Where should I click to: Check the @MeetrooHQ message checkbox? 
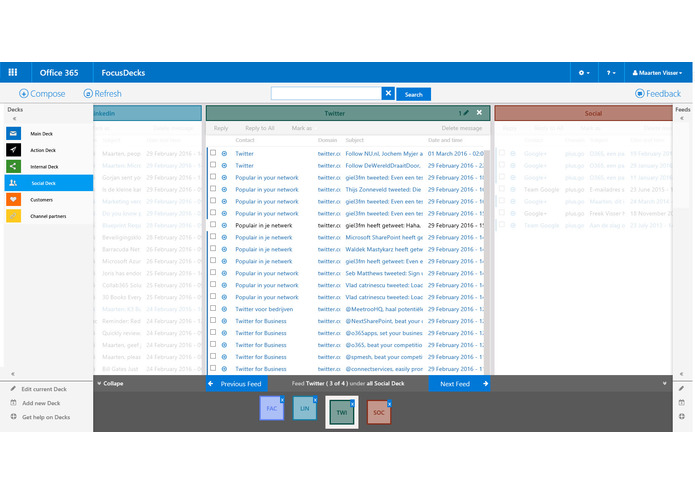pos(213,308)
